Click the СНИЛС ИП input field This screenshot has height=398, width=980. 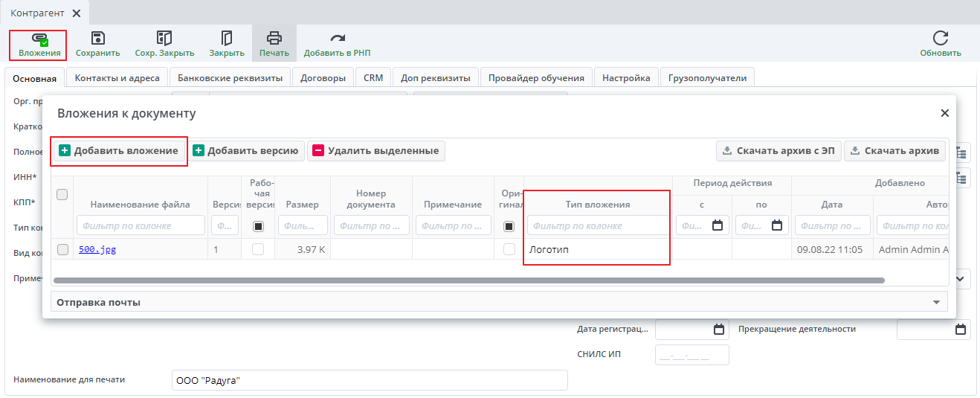point(692,355)
